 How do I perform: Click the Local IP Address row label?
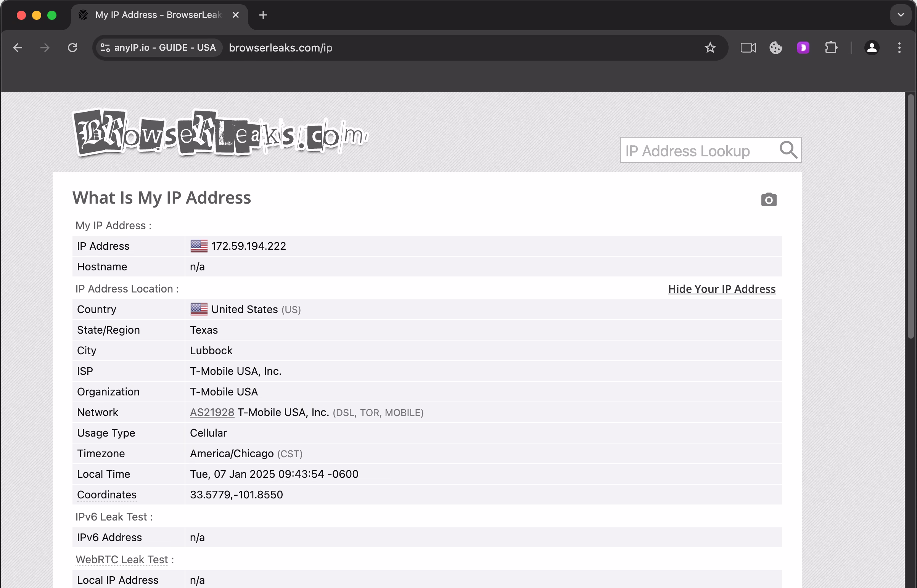coord(117,580)
